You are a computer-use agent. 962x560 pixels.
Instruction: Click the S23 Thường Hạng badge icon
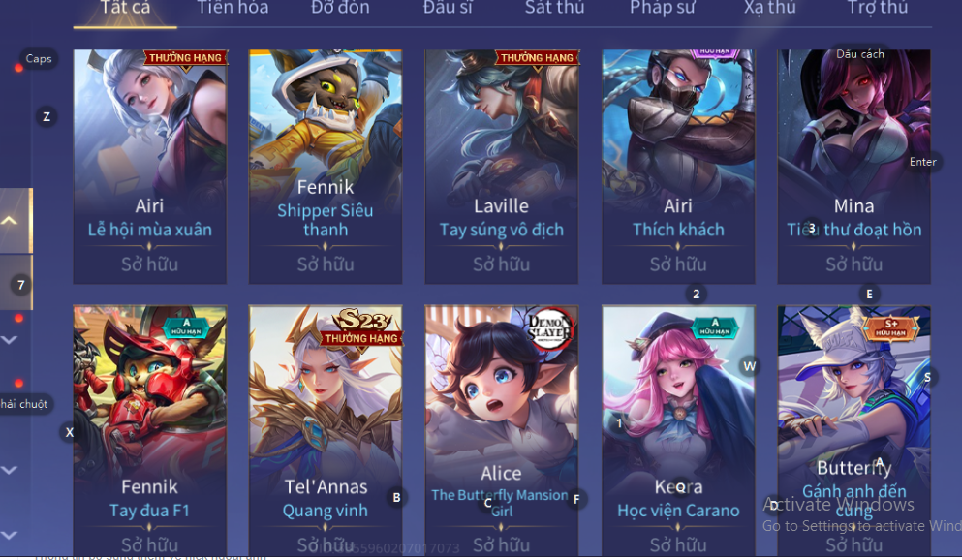click(x=362, y=327)
